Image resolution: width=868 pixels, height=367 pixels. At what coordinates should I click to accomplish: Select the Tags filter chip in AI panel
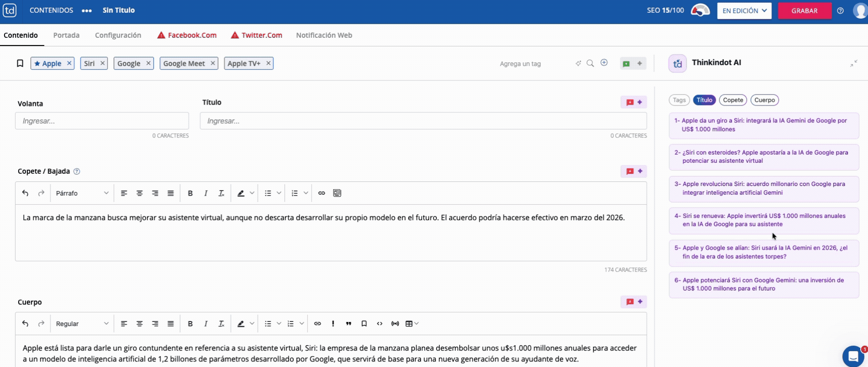pos(679,100)
